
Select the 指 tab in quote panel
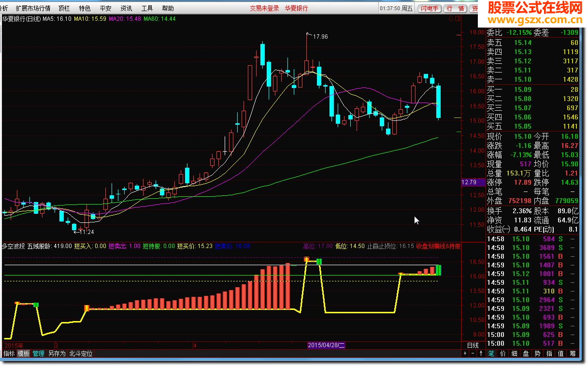(549, 353)
